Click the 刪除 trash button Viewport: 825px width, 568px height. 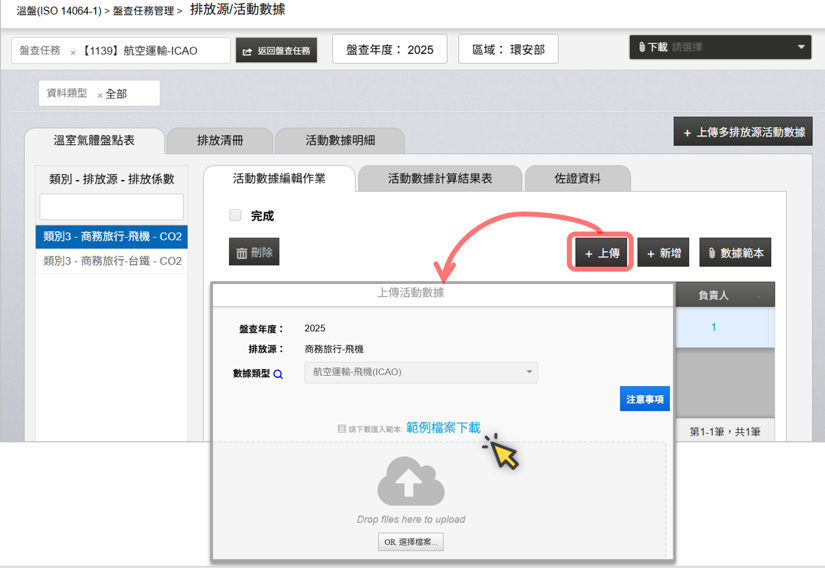point(254,253)
